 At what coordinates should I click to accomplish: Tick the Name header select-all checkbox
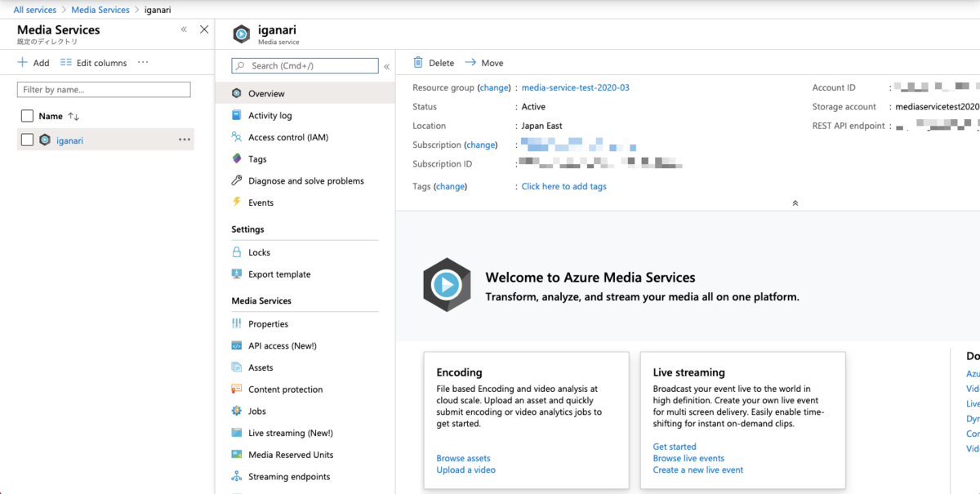point(27,116)
